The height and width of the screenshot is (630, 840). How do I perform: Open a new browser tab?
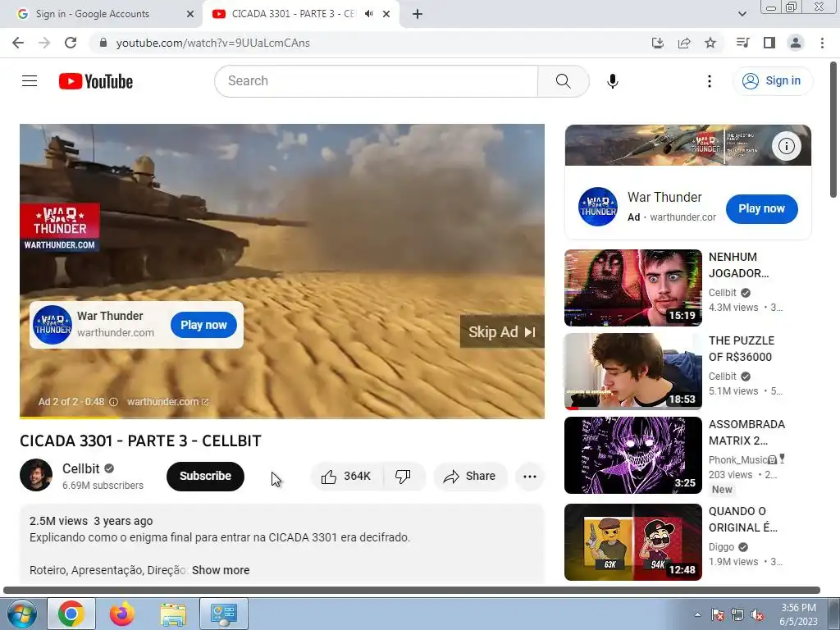418,14
